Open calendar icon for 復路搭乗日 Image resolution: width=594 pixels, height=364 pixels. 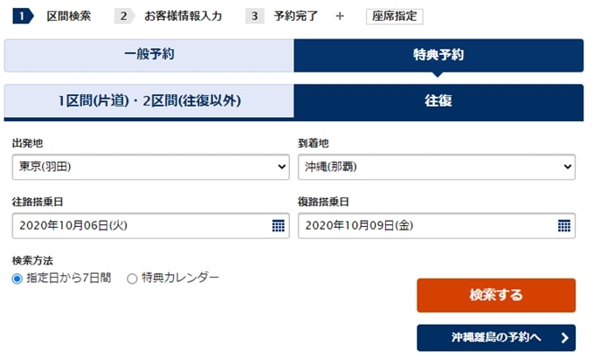pyautogui.click(x=564, y=226)
